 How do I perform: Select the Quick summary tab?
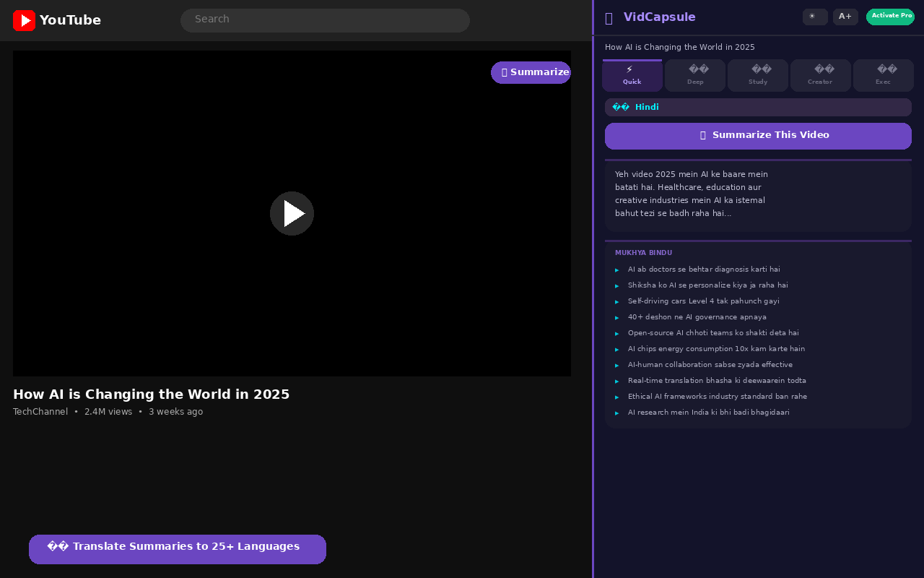click(x=632, y=75)
